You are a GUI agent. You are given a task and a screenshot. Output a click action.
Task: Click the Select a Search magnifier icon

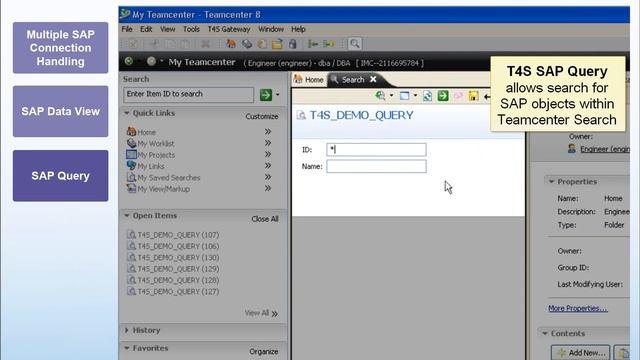click(x=380, y=96)
